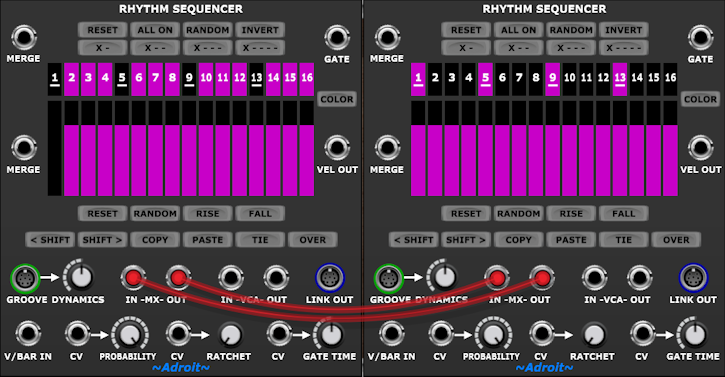Click red MX OUT jack on right sequencer
725x377 pixels.
tap(542, 278)
